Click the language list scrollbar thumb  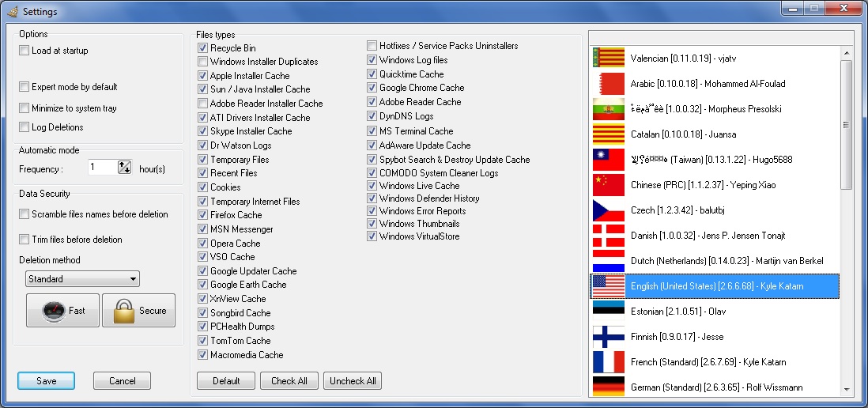pyautogui.click(x=846, y=125)
